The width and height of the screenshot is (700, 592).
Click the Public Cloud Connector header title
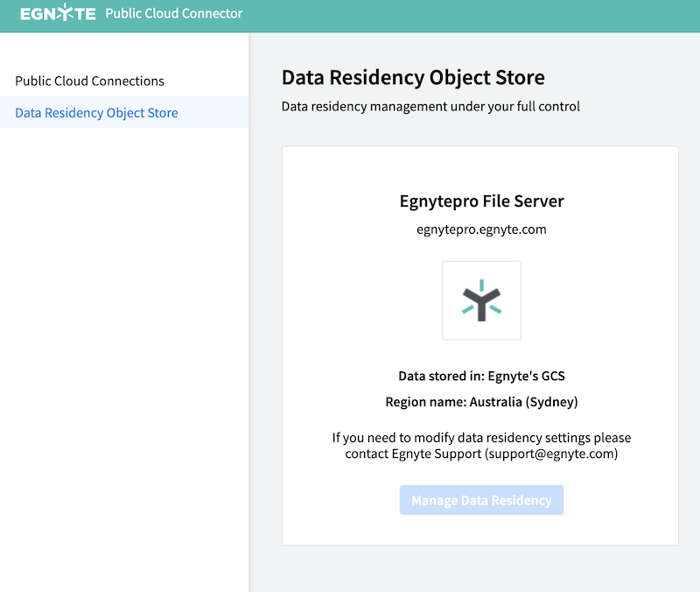[173, 13]
